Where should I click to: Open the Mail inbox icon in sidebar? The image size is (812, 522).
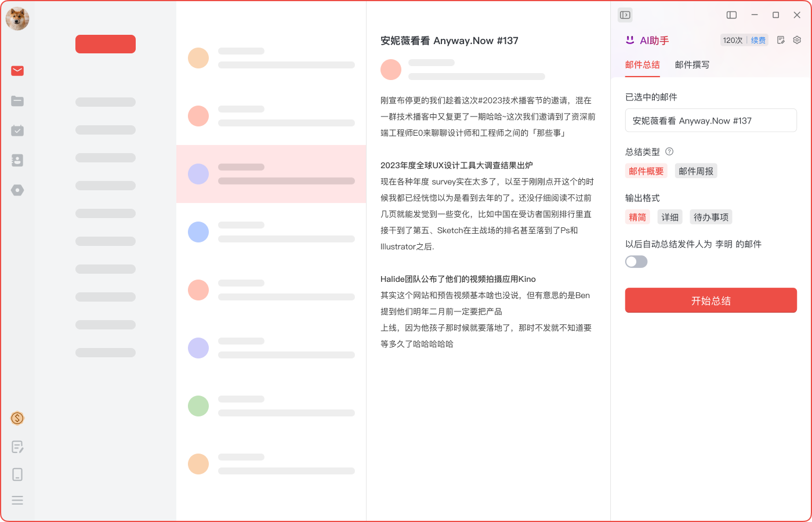(17, 71)
